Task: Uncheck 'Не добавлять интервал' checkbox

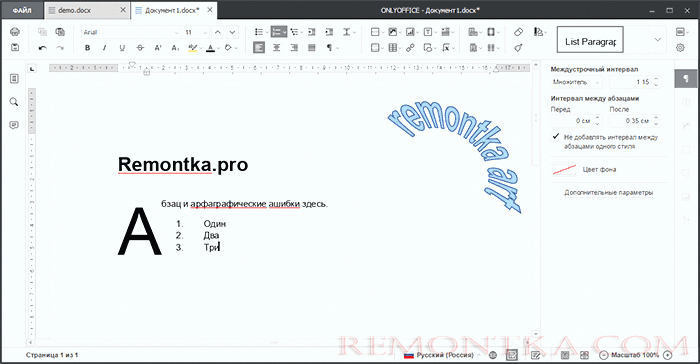Action: point(556,137)
